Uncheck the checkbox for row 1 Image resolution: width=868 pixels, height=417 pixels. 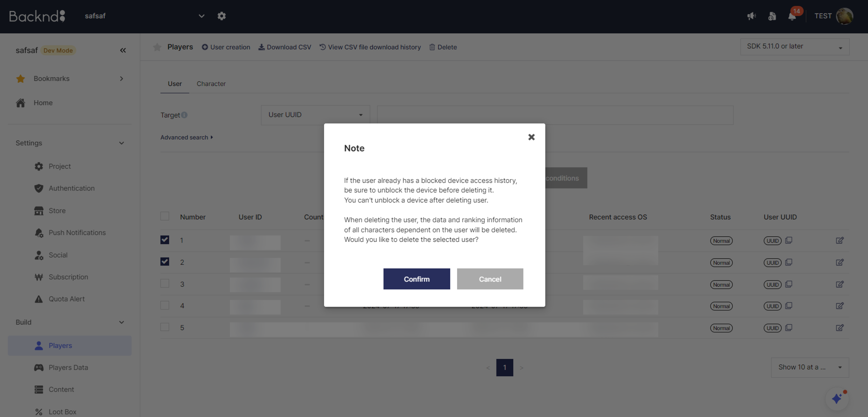coord(165,240)
